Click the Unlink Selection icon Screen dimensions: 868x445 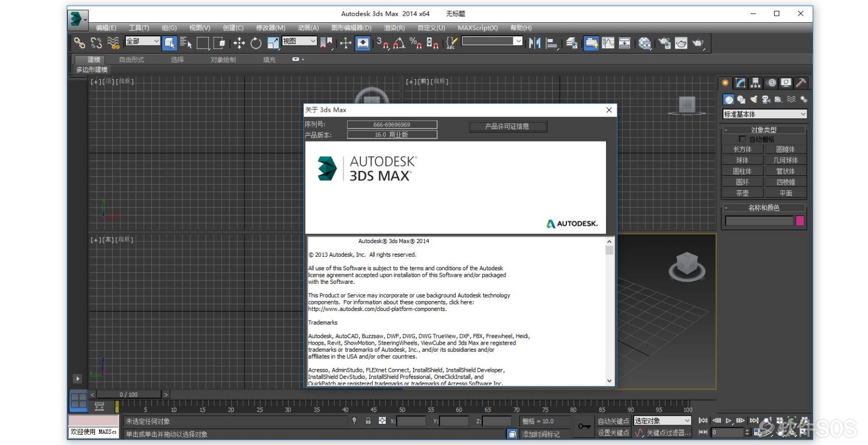pyautogui.click(x=97, y=42)
